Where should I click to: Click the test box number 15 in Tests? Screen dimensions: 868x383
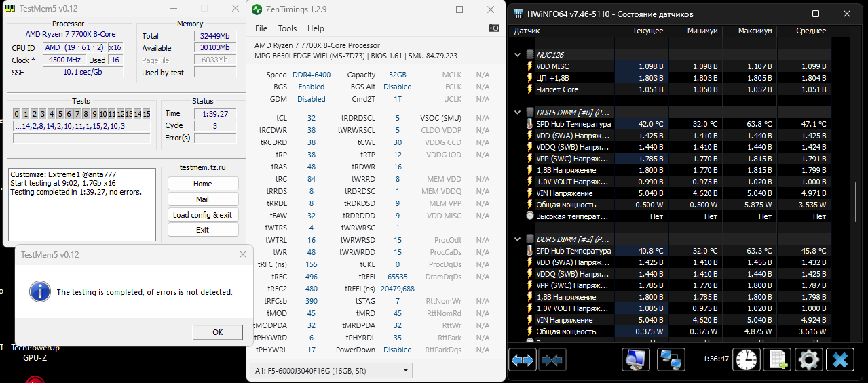[146, 114]
